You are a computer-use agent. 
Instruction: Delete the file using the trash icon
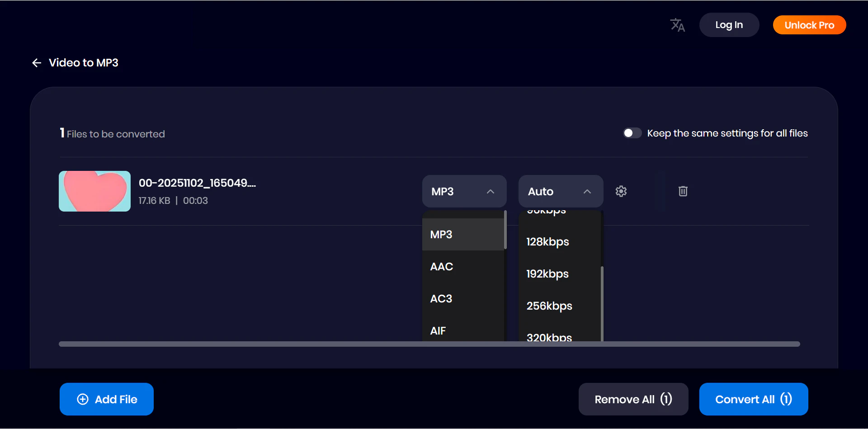683,191
